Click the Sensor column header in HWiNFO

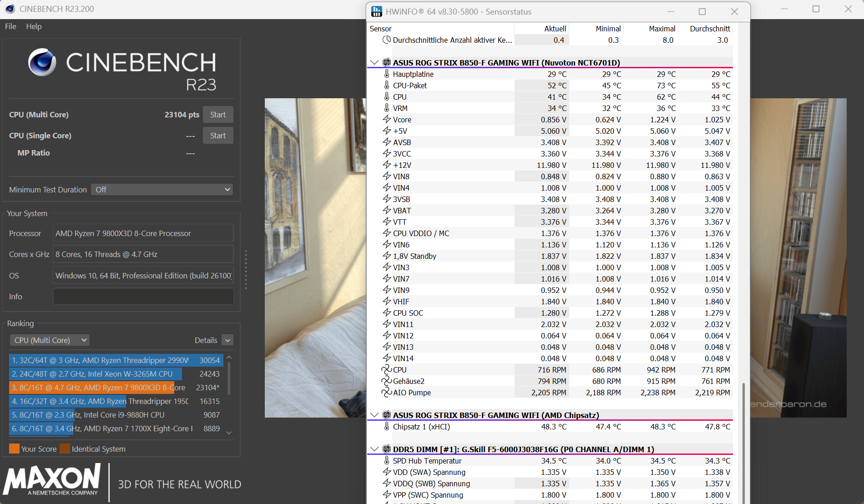pos(440,29)
